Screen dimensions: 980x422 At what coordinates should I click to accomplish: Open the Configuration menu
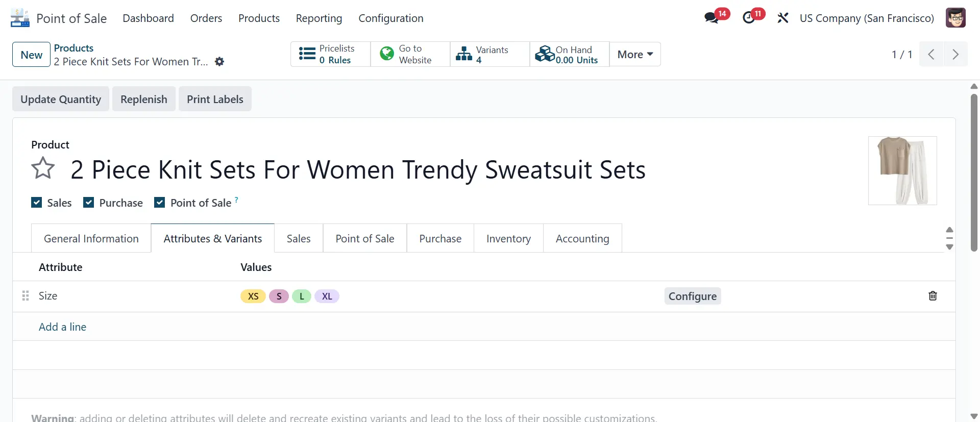[390, 18]
